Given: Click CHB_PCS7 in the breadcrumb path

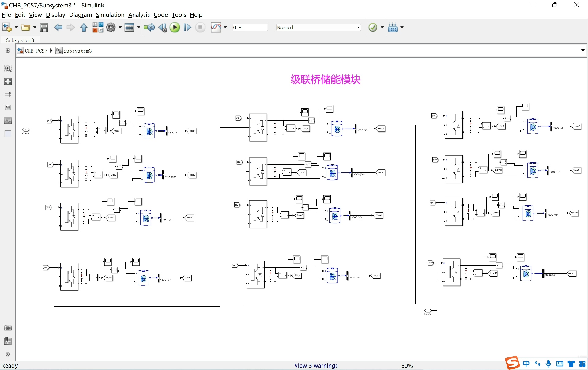Looking at the screenshot, I should tap(36, 51).
